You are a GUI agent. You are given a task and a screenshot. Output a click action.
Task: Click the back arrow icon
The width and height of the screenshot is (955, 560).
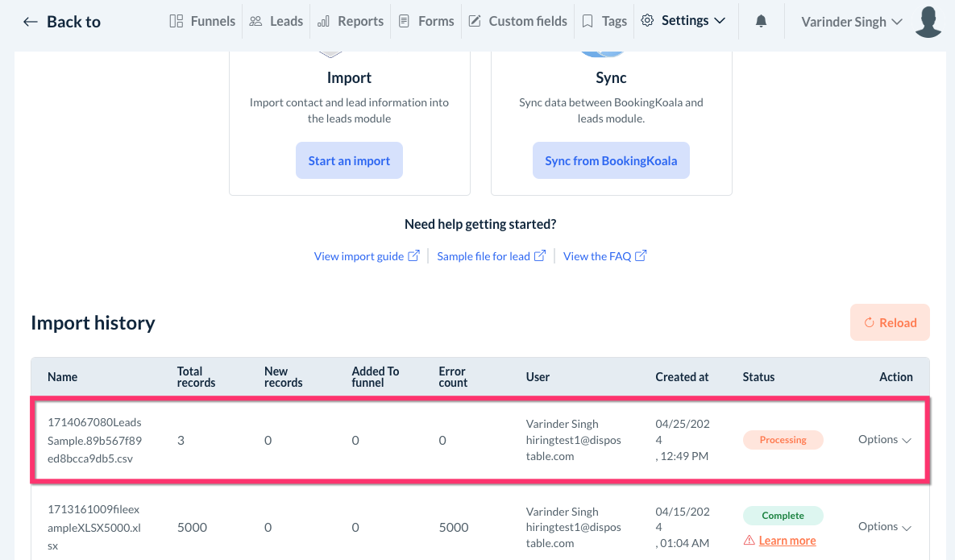[31, 22]
